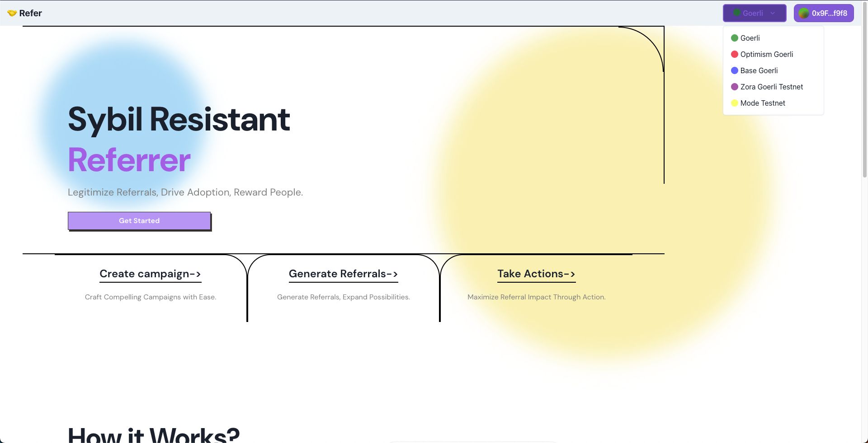Open the Refer home link text
Screen dimensions: 868x443
point(30,13)
